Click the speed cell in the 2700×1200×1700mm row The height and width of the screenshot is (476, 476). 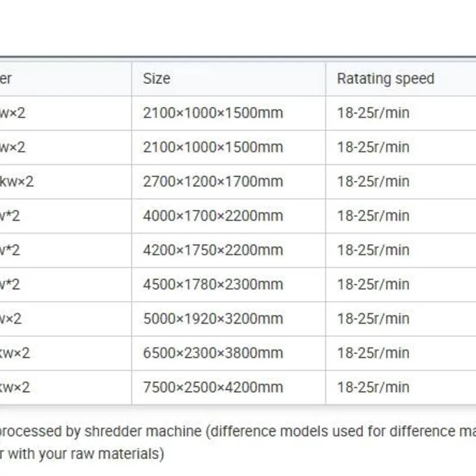point(373,181)
